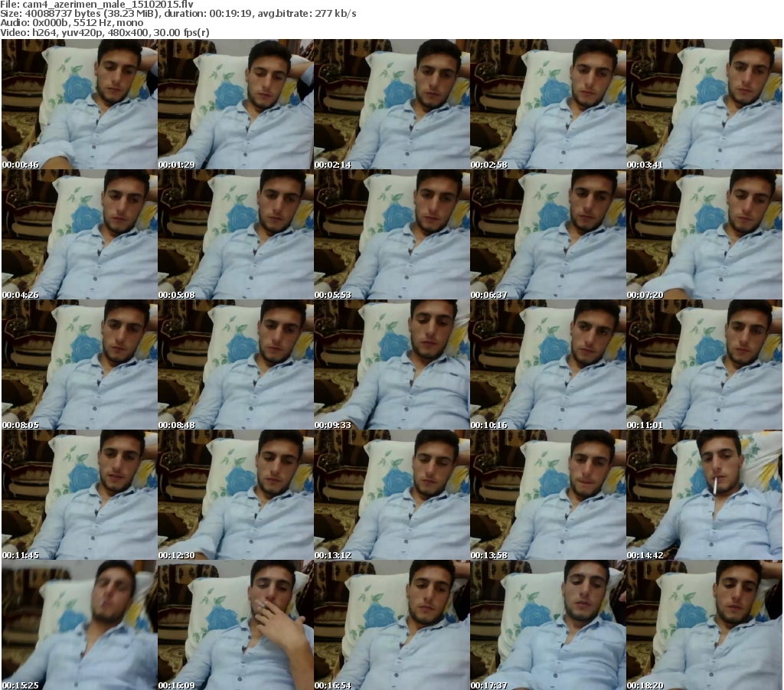Select the thumbnail frame at 00:01:29
The image size is (784, 690).
coord(236,104)
